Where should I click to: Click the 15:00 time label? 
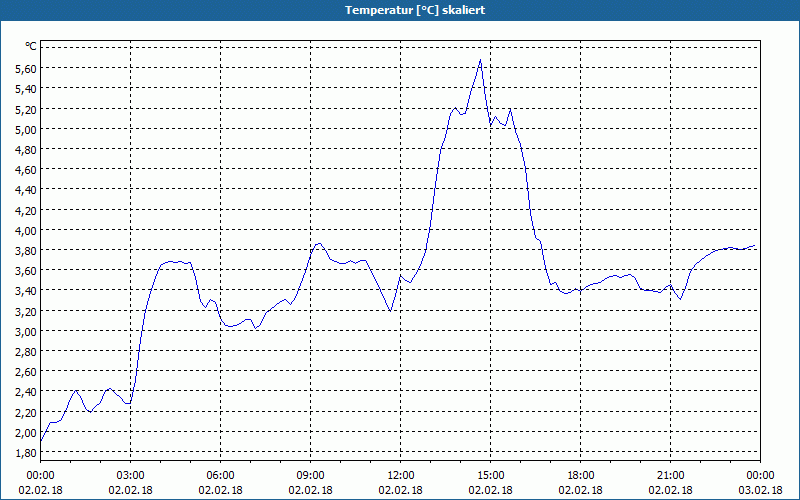point(490,476)
